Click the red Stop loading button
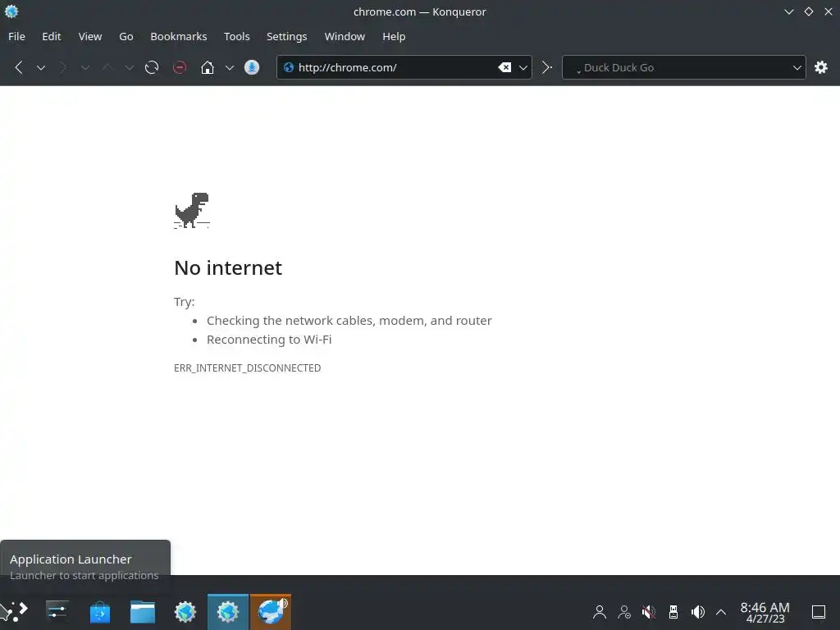The width and height of the screenshot is (840, 630). tap(180, 67)
